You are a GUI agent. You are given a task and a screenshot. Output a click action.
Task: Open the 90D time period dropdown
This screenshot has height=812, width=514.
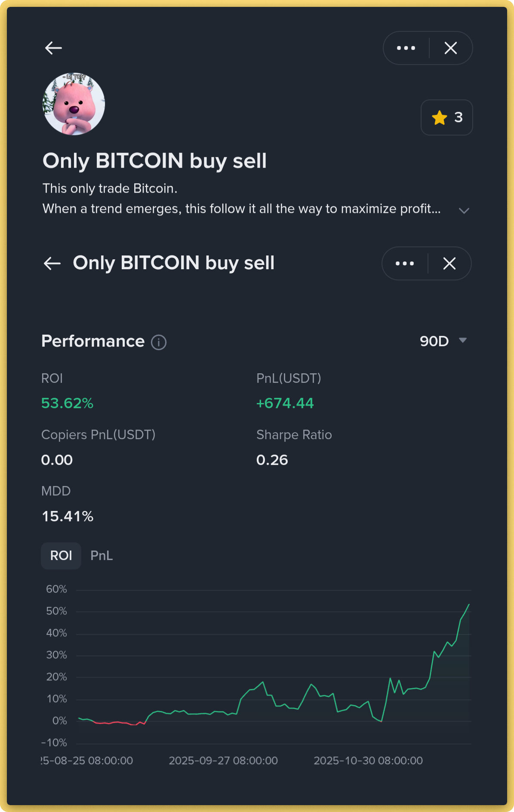point(434,341)
